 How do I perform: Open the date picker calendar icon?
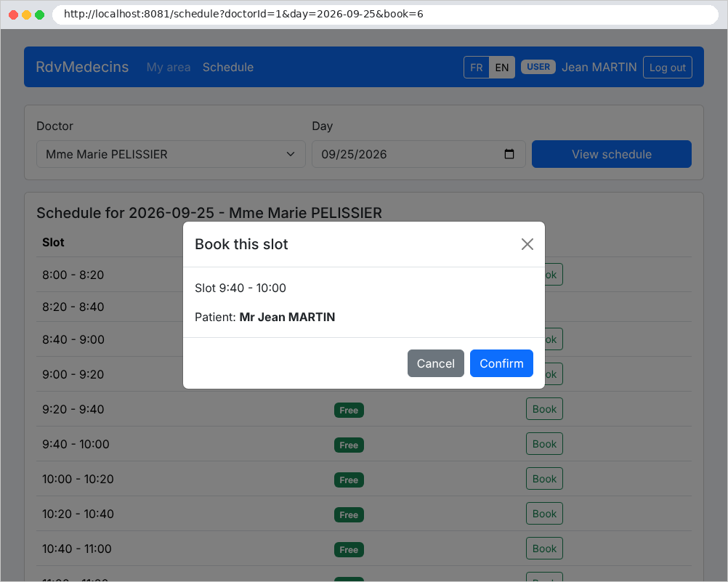tap(509, 154)
